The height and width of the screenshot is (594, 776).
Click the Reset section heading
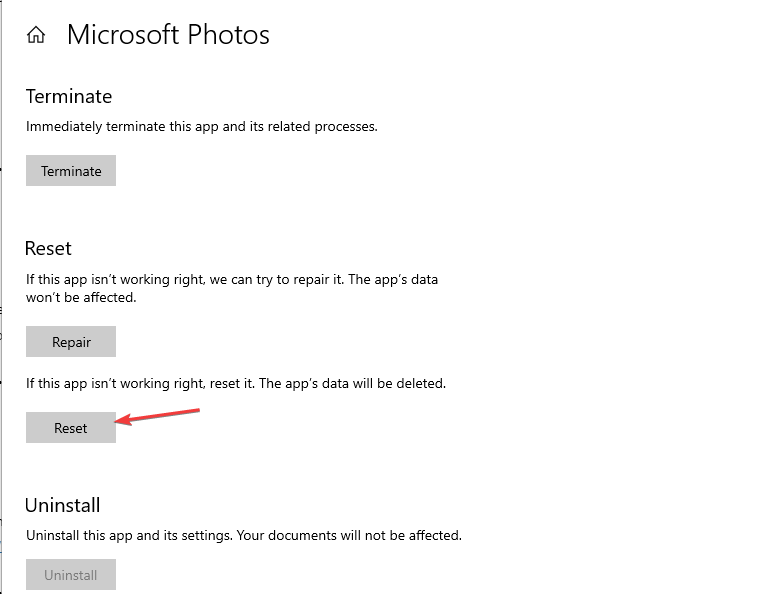(x=48, y=248)
